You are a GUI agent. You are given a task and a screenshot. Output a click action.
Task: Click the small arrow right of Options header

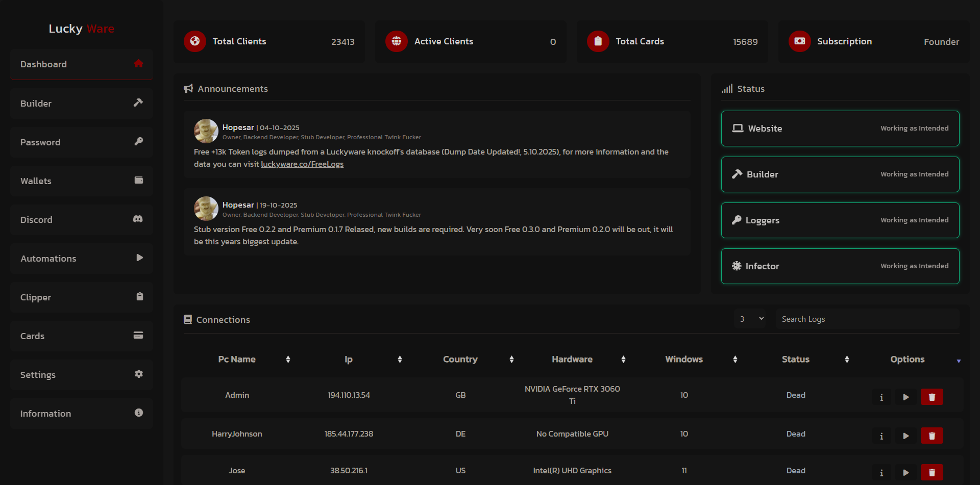(959, 361)
